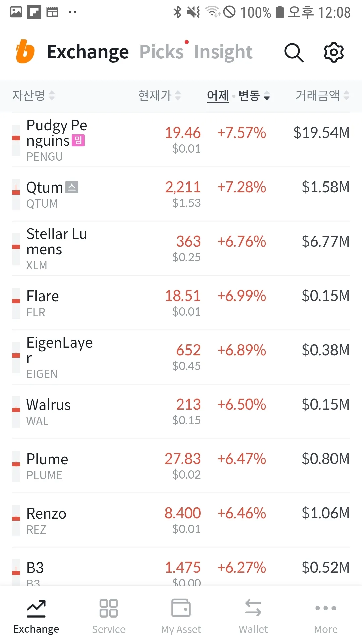Screen dimensions: 362x644
Task: Switch to the Picks tab
Action: coord(162,52)
